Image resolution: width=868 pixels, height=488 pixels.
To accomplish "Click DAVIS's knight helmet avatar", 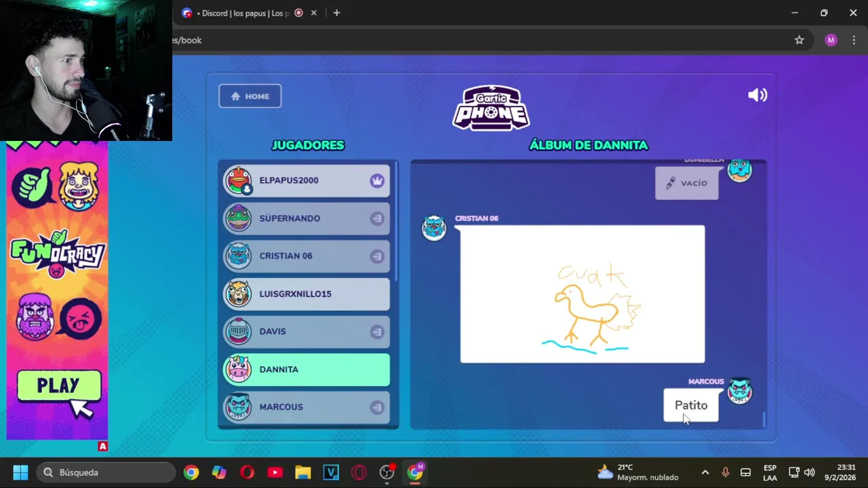I will tap(238, 331).
